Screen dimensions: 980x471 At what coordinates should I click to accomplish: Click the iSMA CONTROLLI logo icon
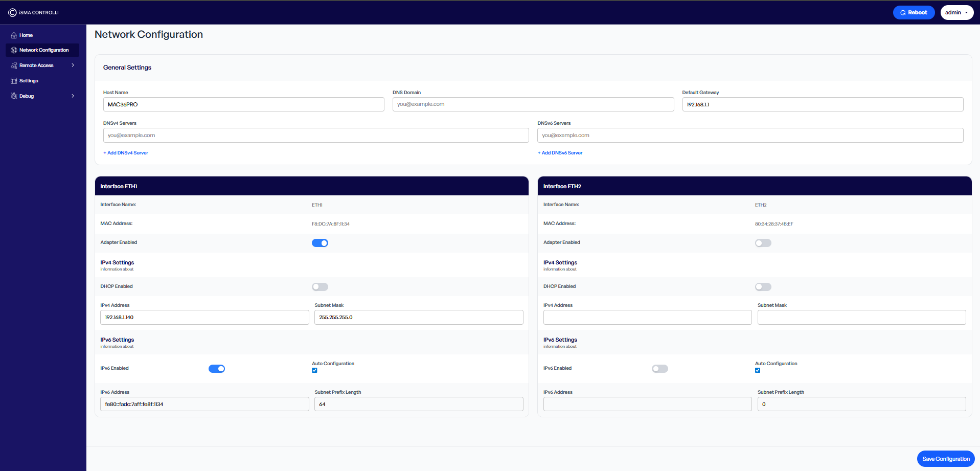12,12
